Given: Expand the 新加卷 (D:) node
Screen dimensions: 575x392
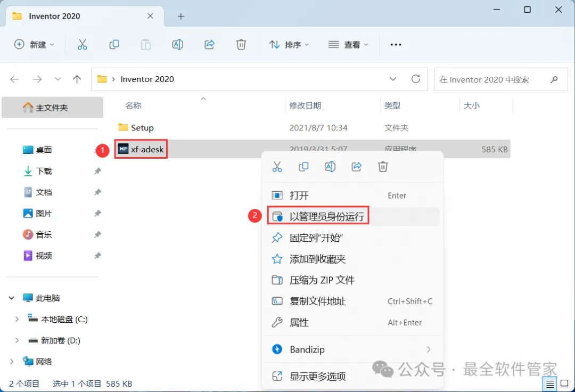Looking at the screenshot, I should pyautogui.click(x=17, y=341).
